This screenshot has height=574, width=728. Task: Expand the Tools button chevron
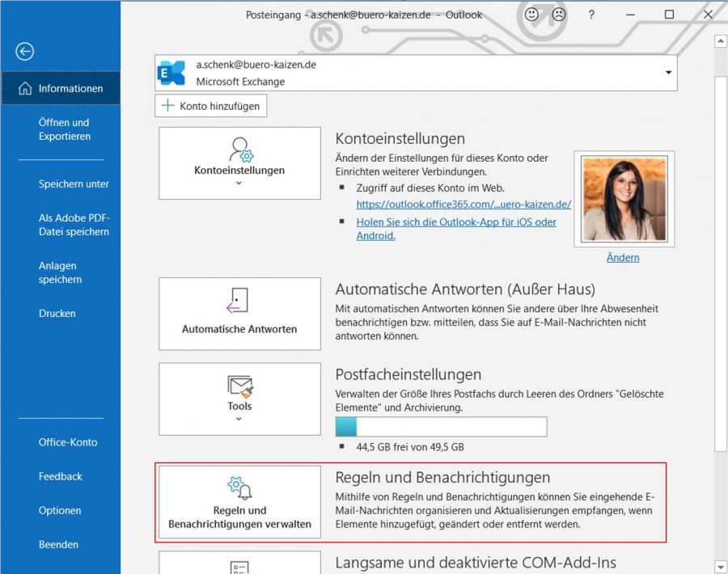pyautogui.click(x=239, y=419)
